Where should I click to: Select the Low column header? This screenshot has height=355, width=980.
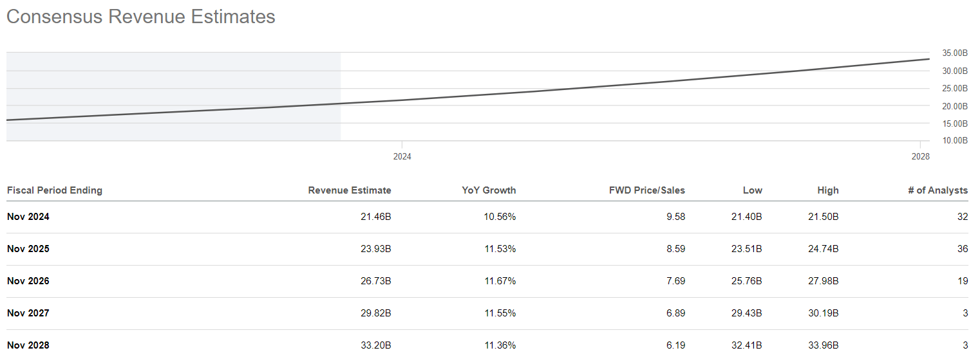[x=752, y=190]
